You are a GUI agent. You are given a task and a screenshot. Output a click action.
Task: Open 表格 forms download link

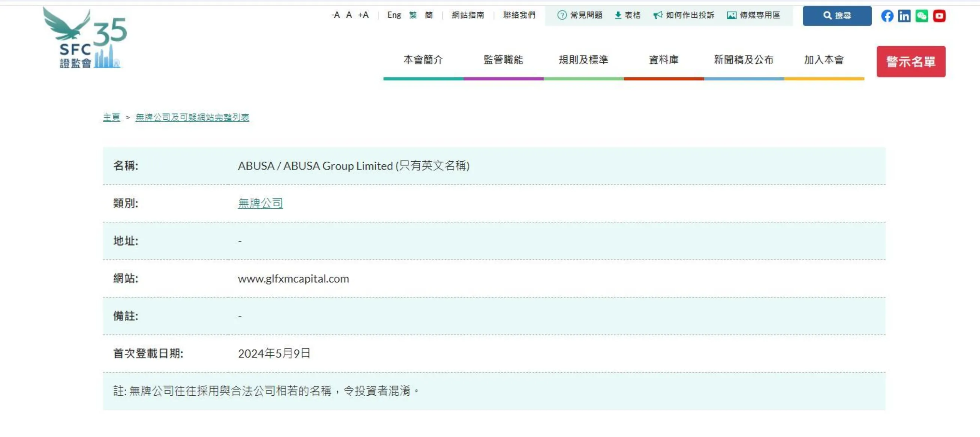click(628, 15)
